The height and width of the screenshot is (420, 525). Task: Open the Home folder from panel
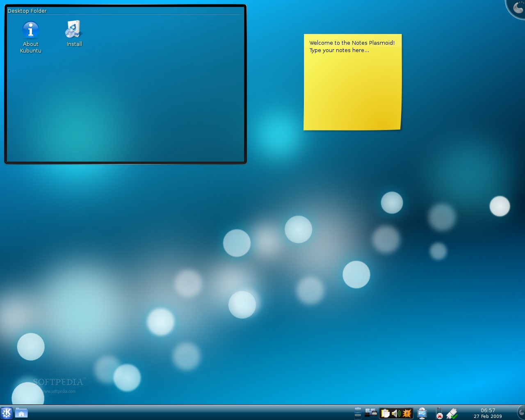coord(21,413)
